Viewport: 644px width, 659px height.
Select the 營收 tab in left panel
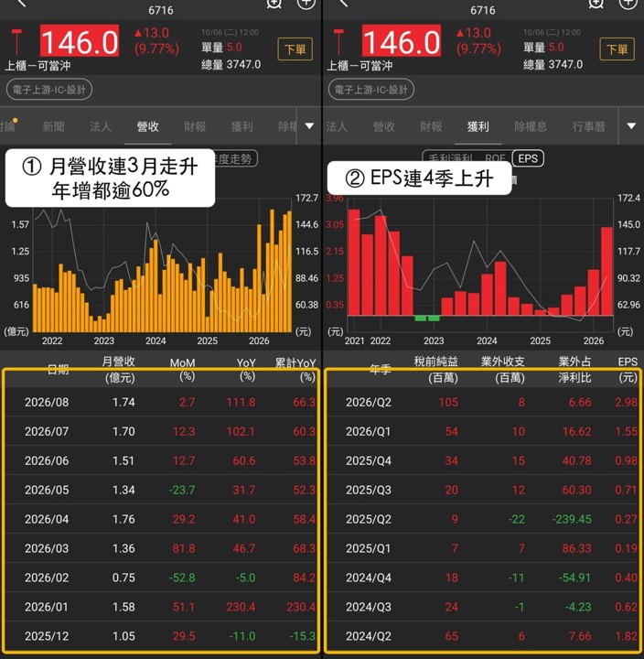pyautogui.click(x=147, y=126)
